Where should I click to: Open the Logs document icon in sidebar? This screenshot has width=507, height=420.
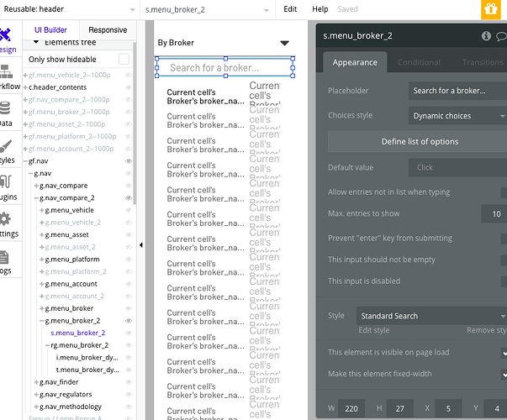(x=4, y=258)
